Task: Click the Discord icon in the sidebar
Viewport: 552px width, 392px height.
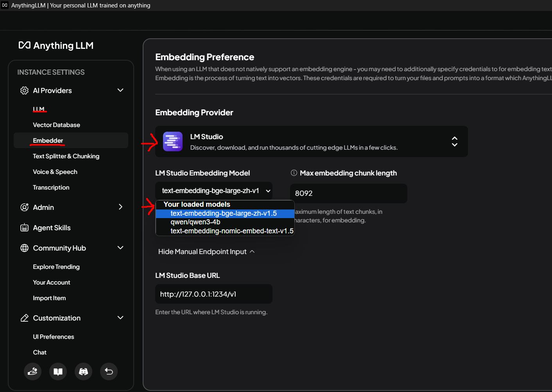Action: point(83,371)
